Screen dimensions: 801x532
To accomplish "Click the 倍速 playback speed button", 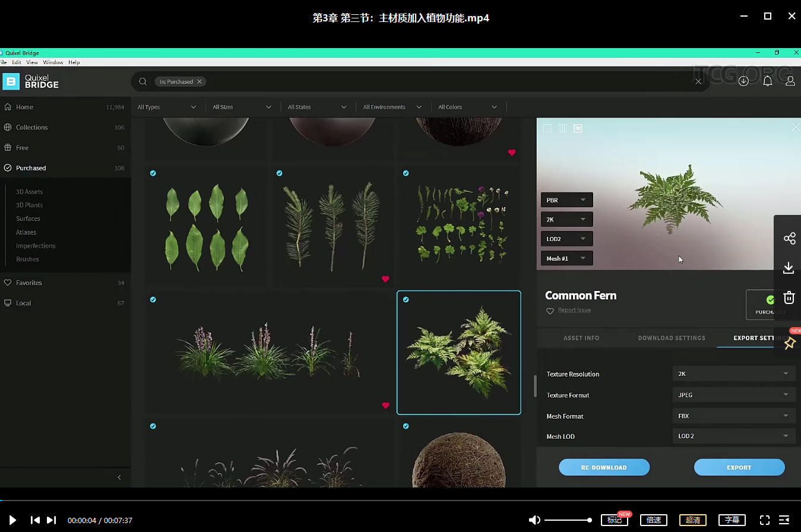I will [x=654, y=520].
